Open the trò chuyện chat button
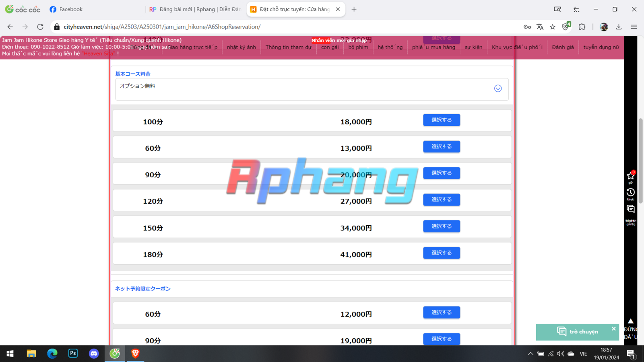 (x=577, y=332)
